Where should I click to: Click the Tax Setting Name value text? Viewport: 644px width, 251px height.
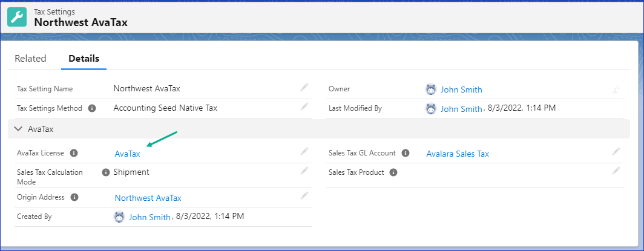[146, 88]
